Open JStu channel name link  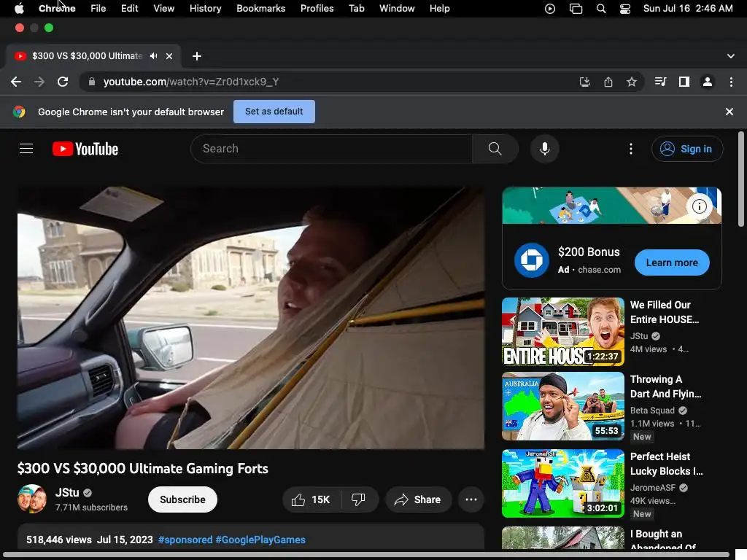[66, 492]
